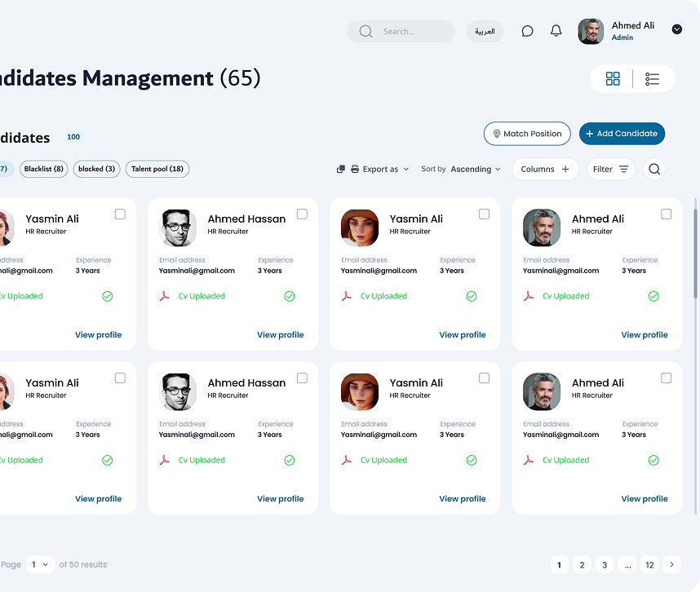
Task: Open the Sort by Ascending dropdown
Action: click(x=476, y=169)
